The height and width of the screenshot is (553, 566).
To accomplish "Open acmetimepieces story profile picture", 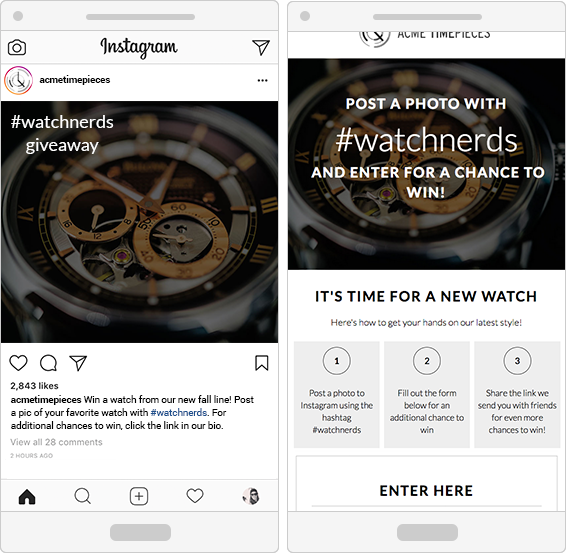I will click(18, 80).
